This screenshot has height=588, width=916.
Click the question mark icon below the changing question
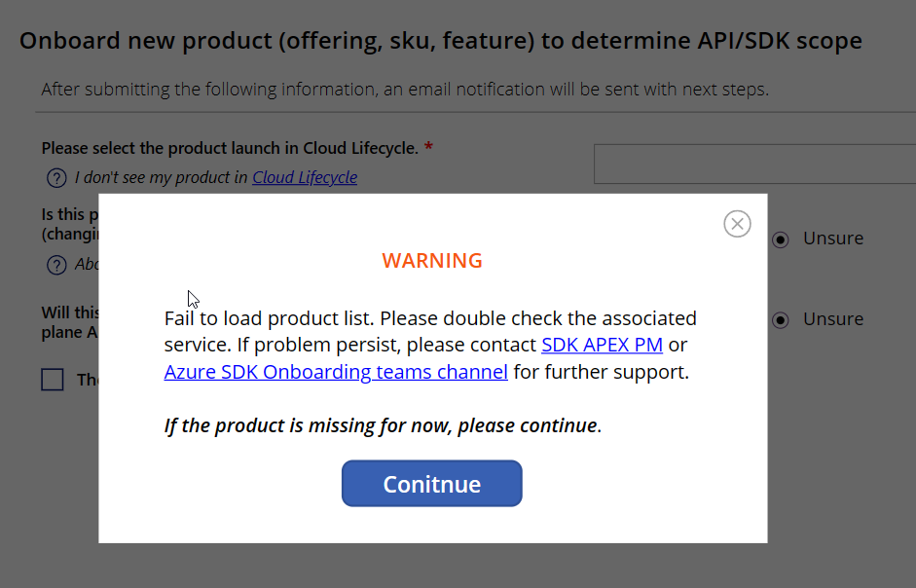click(x=55, y=264)
